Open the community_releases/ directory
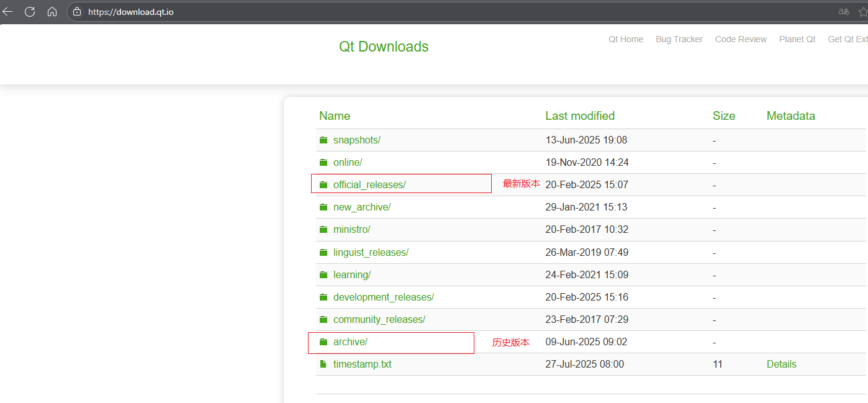 tap(379, 320)
